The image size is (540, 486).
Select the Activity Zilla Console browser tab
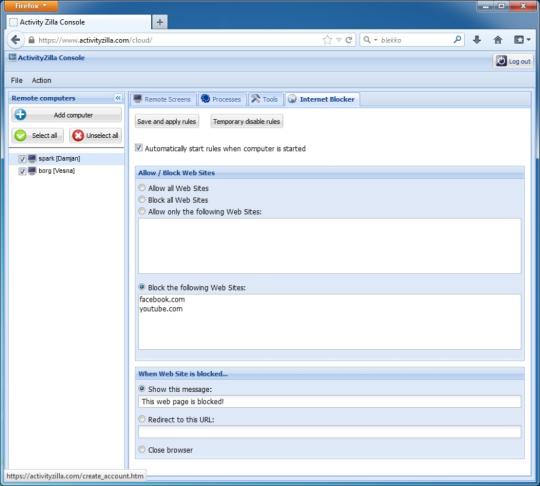(79, 22)
